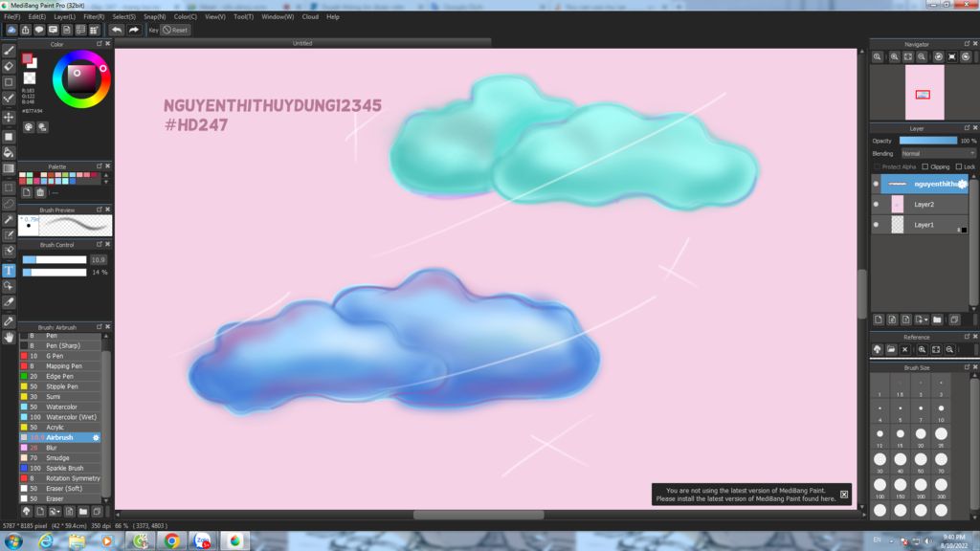Click the Reset button
The height and width of the screenshot is (551, 980).
[175, 30]
